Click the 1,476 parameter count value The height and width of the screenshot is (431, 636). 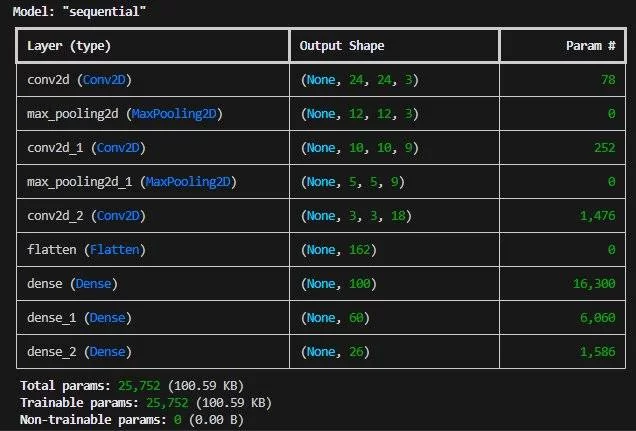point(598,216)
